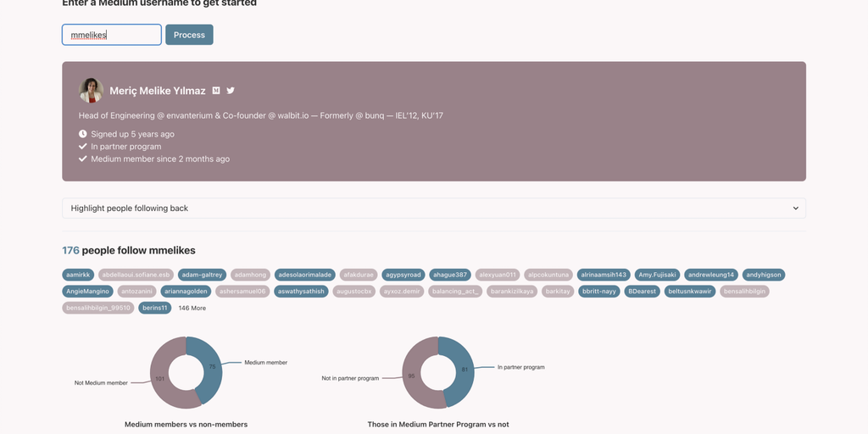Click blue Medium member slice labeled 75

click(x=212, y=366)
